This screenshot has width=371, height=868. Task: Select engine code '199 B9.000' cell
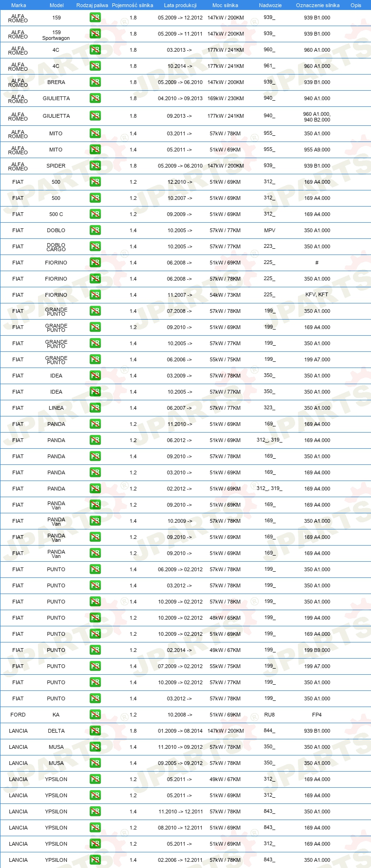pyautogui.click(x=317, y=650)
